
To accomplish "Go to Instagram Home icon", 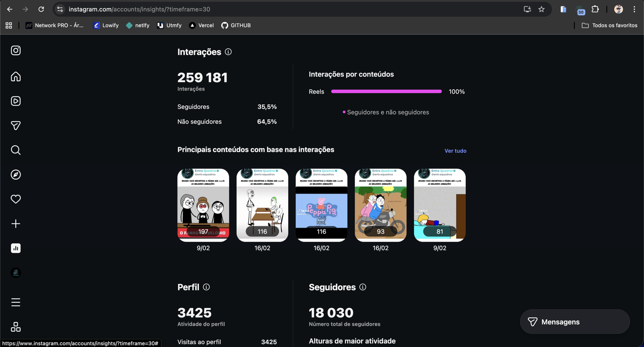I will [16, 76].
